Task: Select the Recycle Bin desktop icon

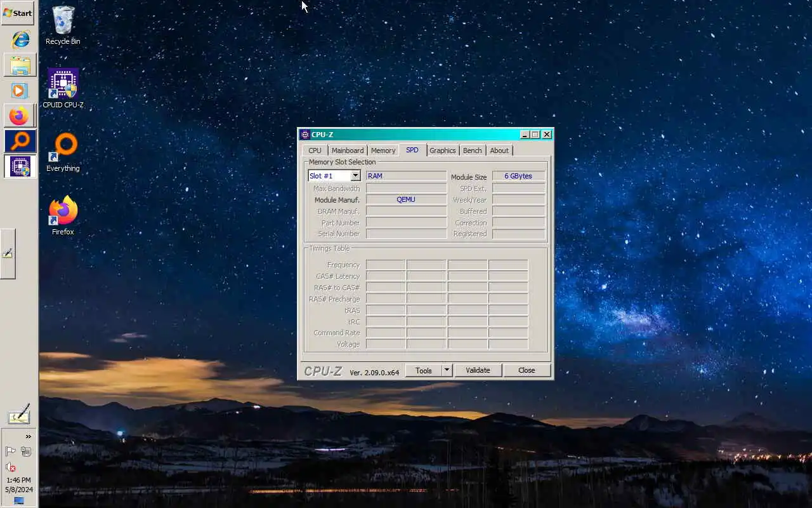Action: pos(63,25)
